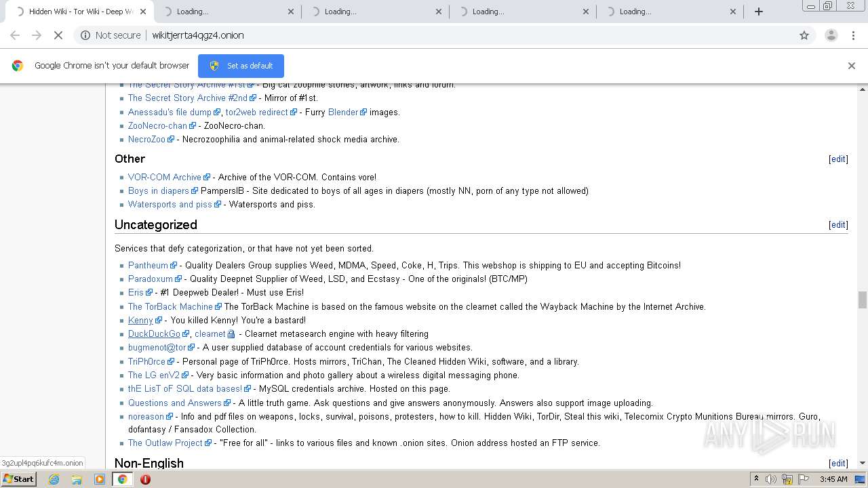This screenshot has height=488, width=868.
Task: Open the Chrome profile avatar menu
Action: click(831, 35)
